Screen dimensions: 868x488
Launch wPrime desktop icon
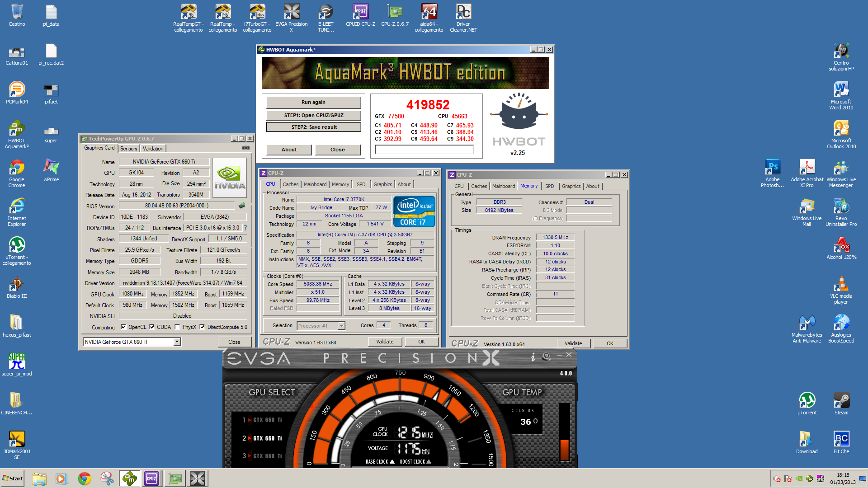point(51,170)
